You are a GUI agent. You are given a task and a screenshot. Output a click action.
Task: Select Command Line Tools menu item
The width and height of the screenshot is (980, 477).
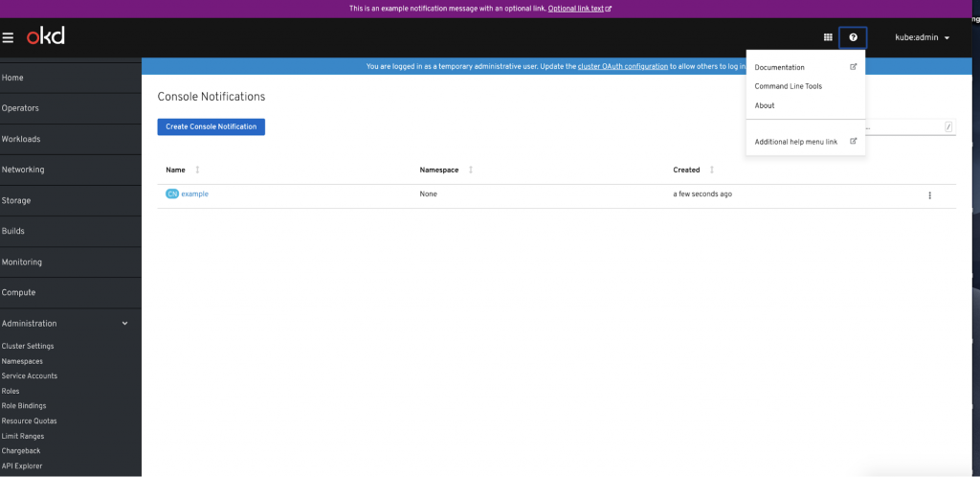pyautogui.click(x=788, y=86)
